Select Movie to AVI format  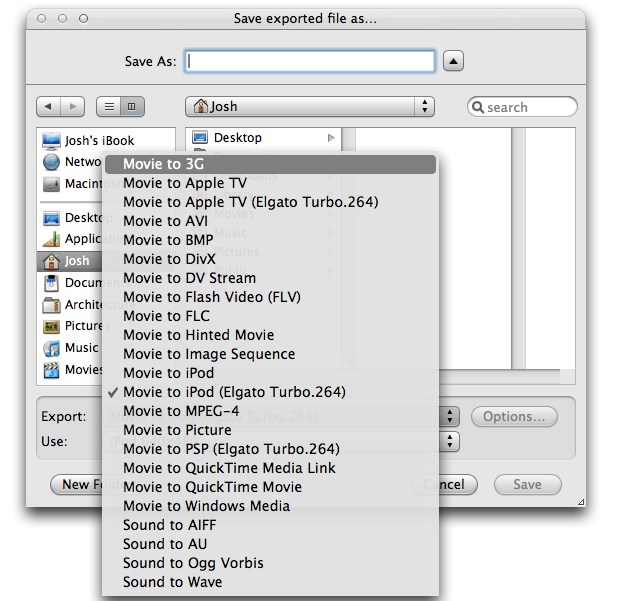(270, 221)
